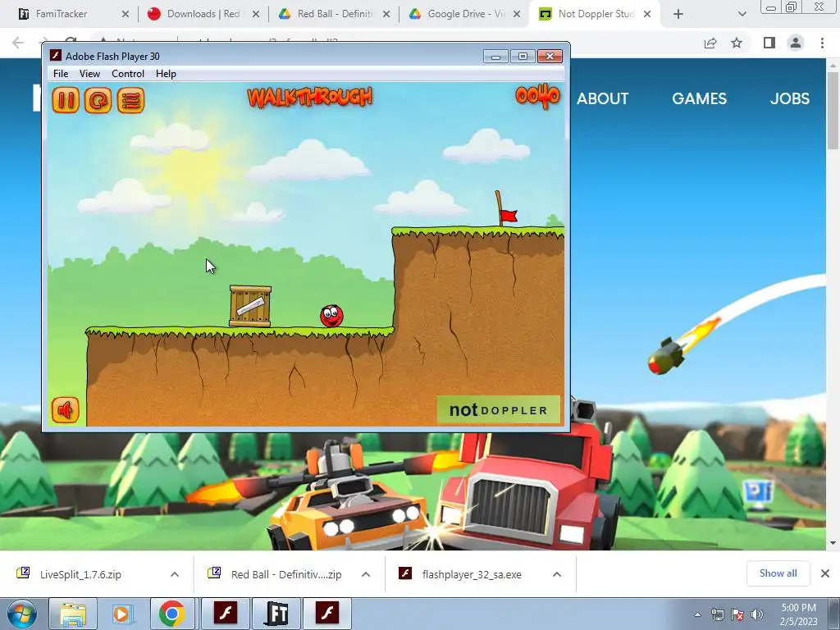
Task: Open ABOUT on Not Doppler site
Action: (x=603, y=98)
